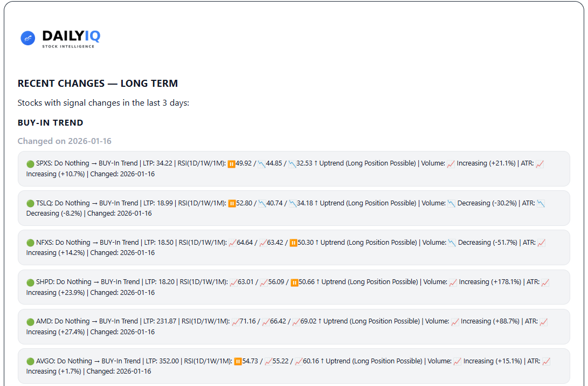Click the BUY-IN TREND section header

point(50,122)
